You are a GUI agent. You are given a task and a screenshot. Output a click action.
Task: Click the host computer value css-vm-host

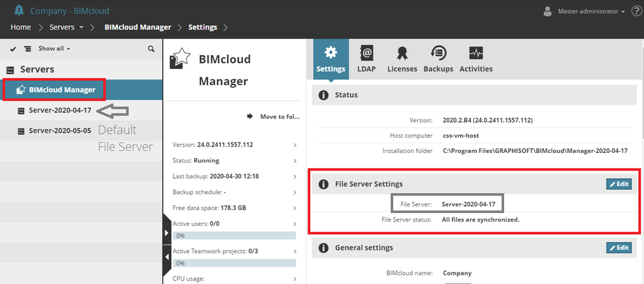pos(461,136)
